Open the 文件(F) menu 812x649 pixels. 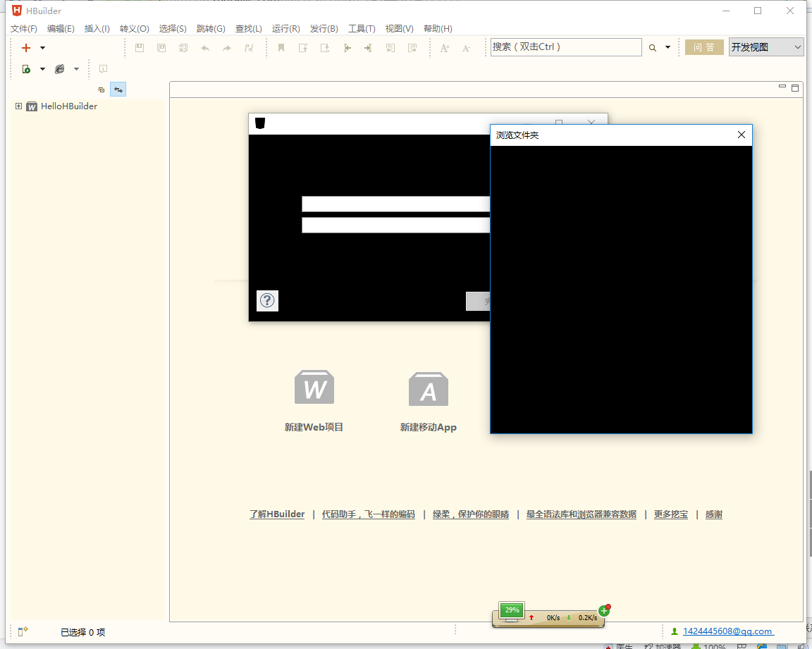[x=24, y=29]
